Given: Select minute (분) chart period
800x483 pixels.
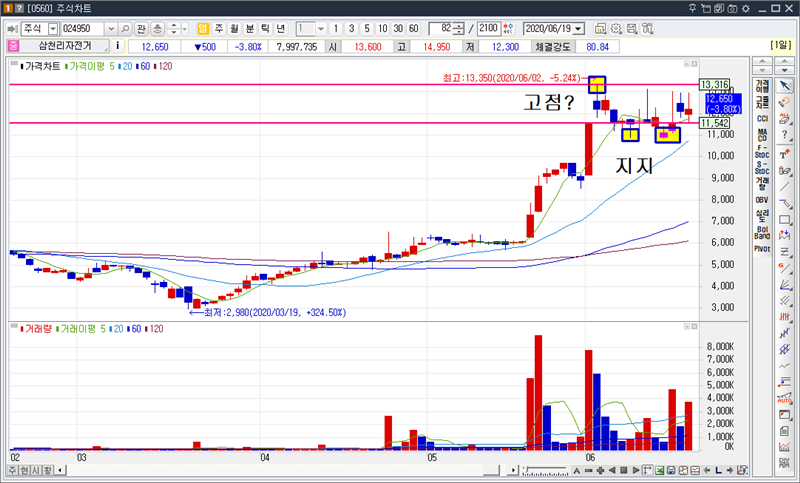Looking at the screenshot, I should 250,29.
